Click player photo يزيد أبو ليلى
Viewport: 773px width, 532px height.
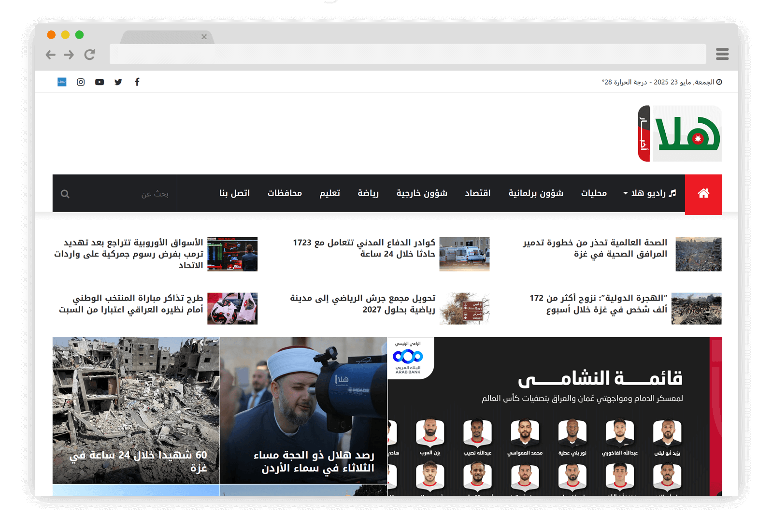point(667,433)
